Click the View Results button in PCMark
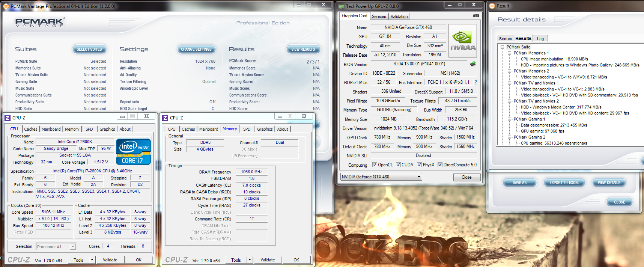 (x=303, y=49)
